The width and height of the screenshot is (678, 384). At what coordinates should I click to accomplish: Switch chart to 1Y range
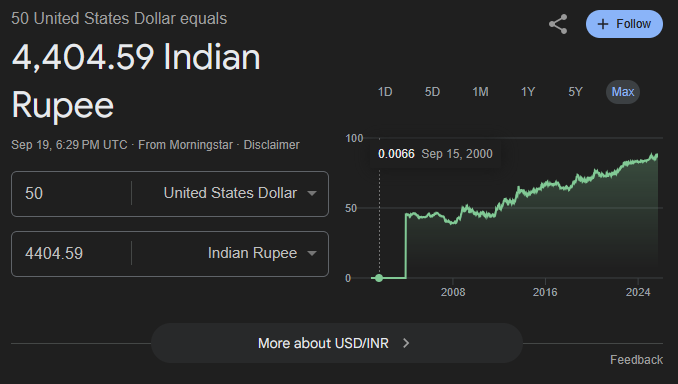[x=528, y=92]
